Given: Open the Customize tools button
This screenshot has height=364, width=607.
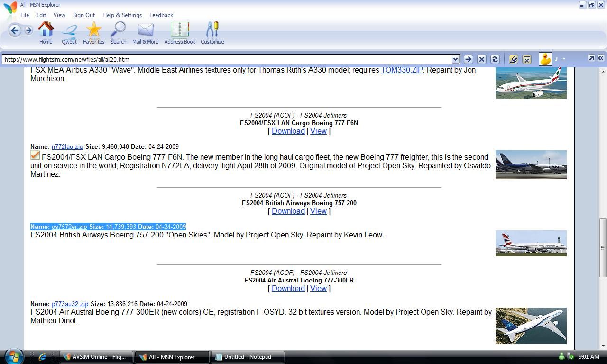Looking at the screenshot, I should 212,33.
